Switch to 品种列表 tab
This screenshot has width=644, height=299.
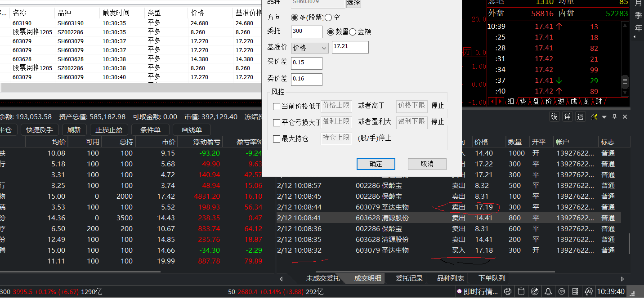pos(451,278)
